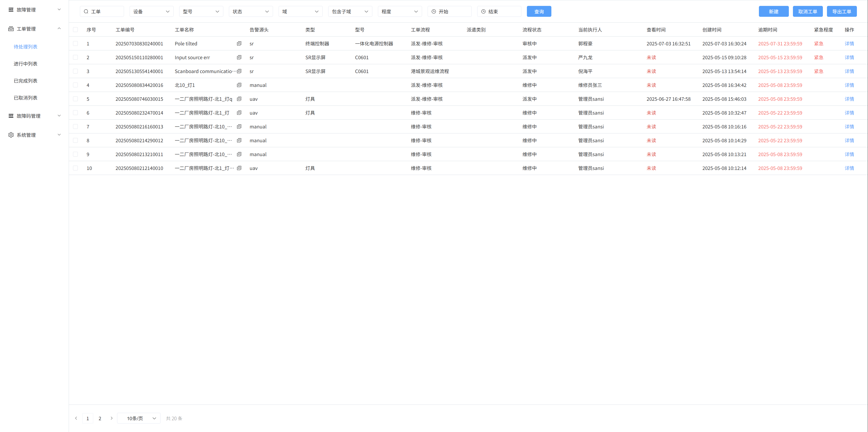Click the 工单管理 sidebar icon

[x=11, y=29]
